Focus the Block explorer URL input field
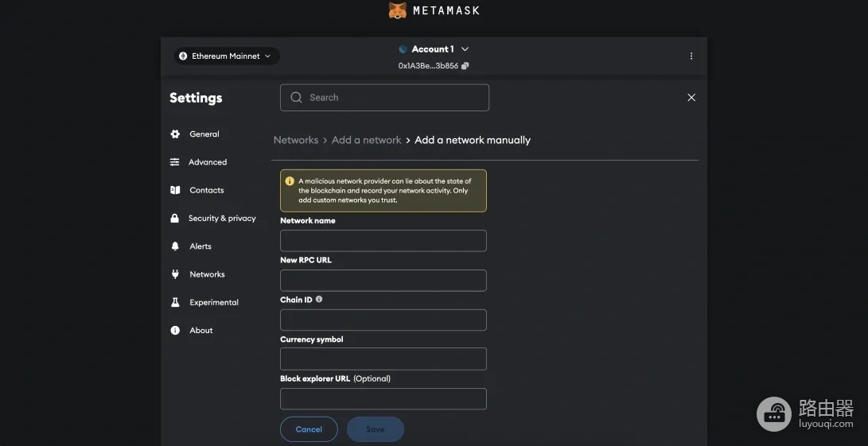 click(x=383, y=399)
